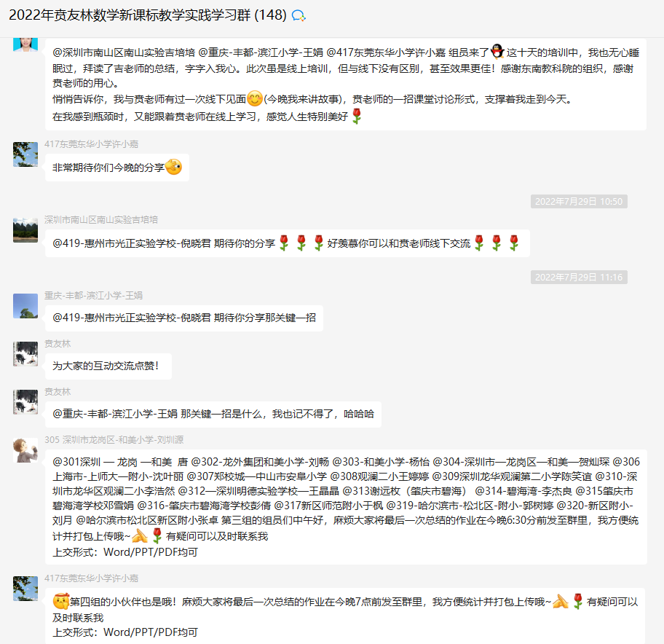This screenshot has width=664, height=644.
Task: Click winking OK emoji in 非常期待 message
Action: [x=173, y=167]
